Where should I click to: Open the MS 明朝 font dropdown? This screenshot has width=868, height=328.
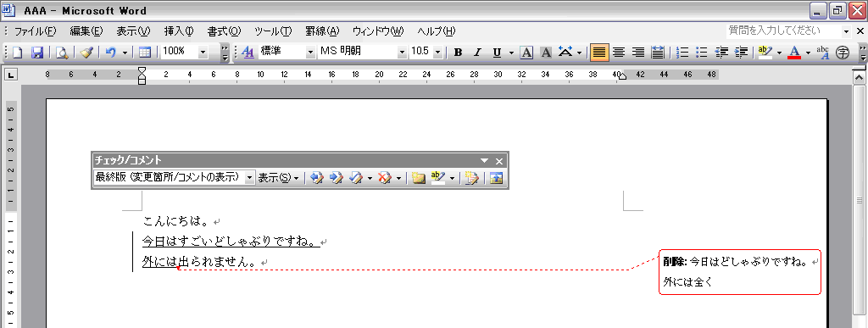(x=402, y=52)
